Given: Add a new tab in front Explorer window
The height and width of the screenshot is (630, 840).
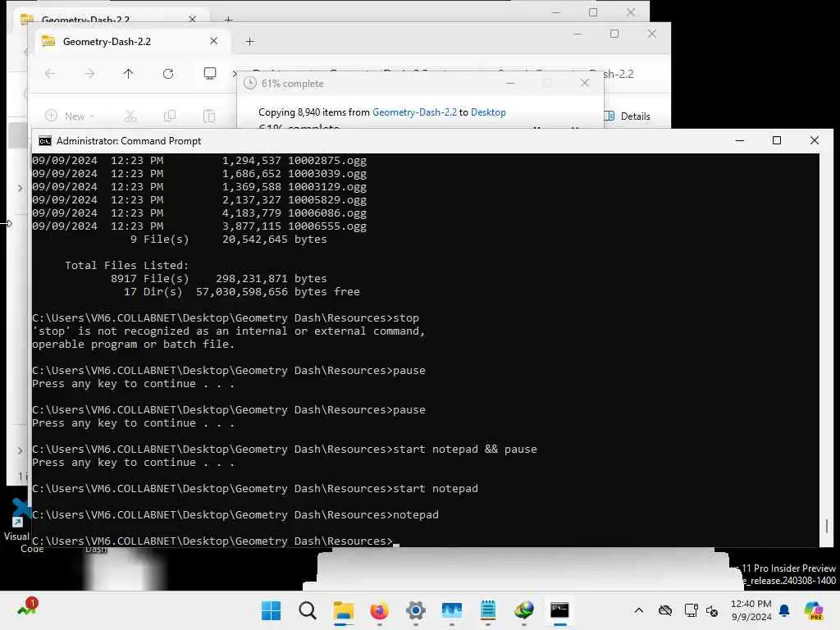Looking at the screenshot, I should [x=249, y=41].
